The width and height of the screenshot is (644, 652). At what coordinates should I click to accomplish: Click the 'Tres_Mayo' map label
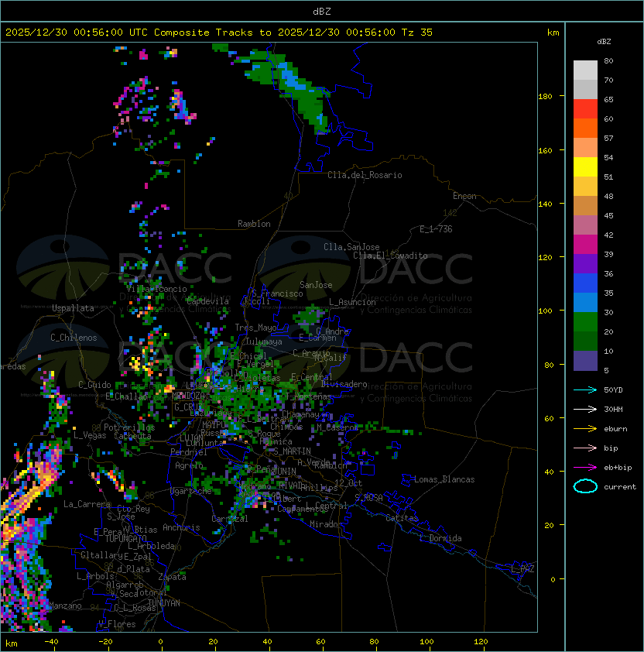point(255,328)
